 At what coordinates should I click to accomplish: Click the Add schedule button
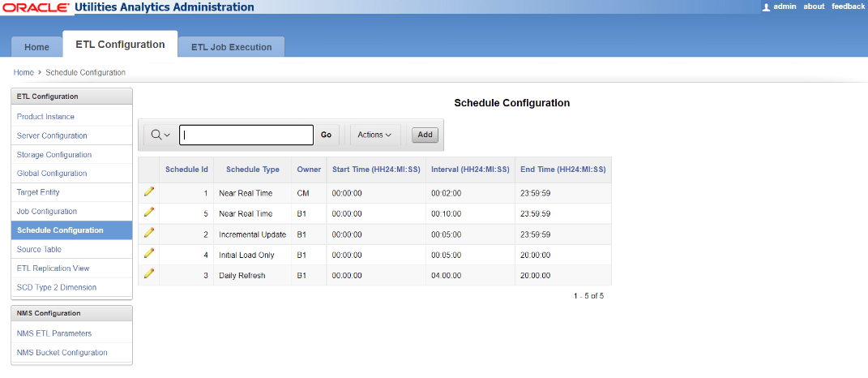click(x=425, y=135)
